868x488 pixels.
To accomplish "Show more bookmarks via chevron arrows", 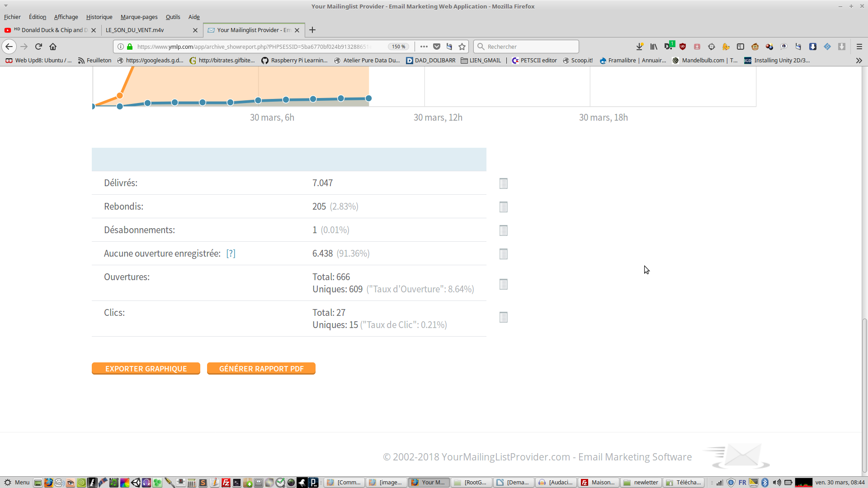I will tap(859, 61).
